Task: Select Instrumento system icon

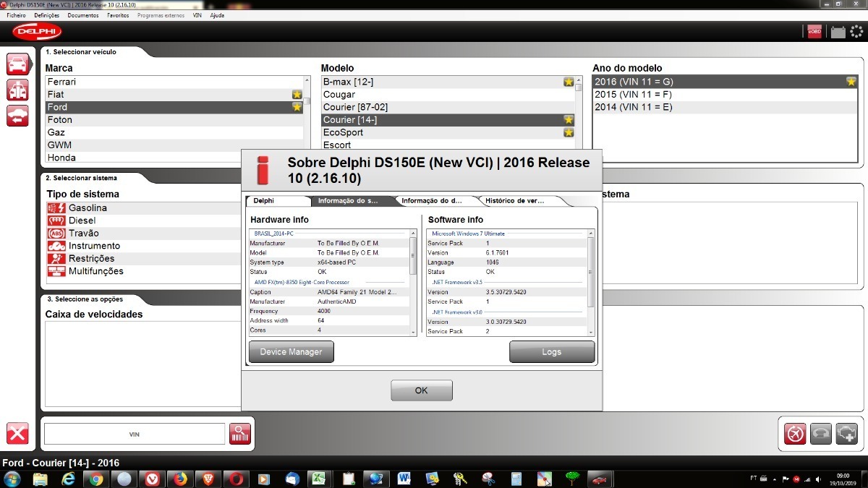Action: 56,246
